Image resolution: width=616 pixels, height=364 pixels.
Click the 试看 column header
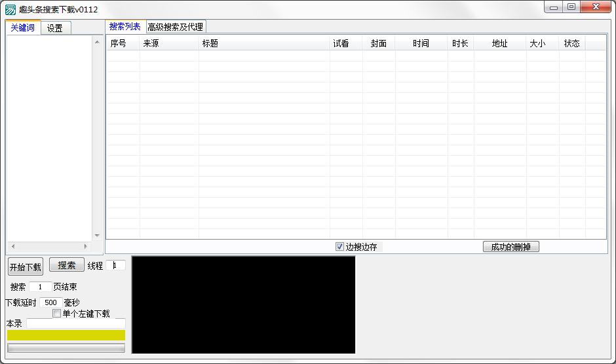tap(346, 43)
